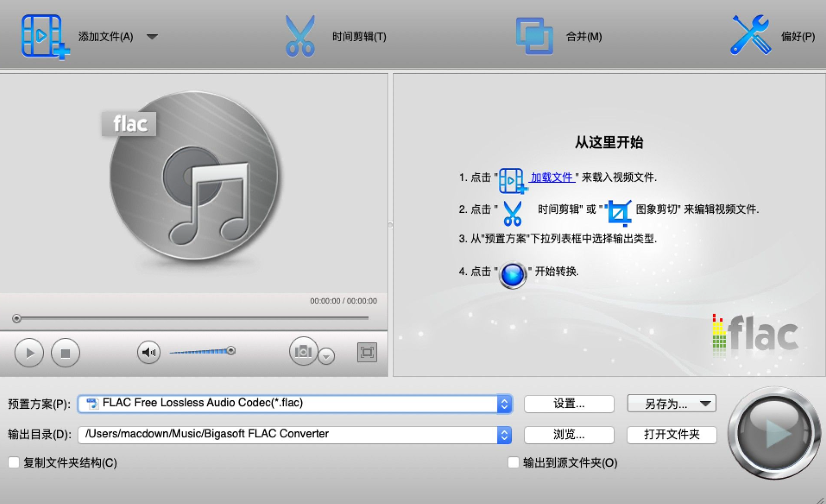This screenshot has width=826, height=504.
Task: Click the 设置... button
Action: (569, 404)
